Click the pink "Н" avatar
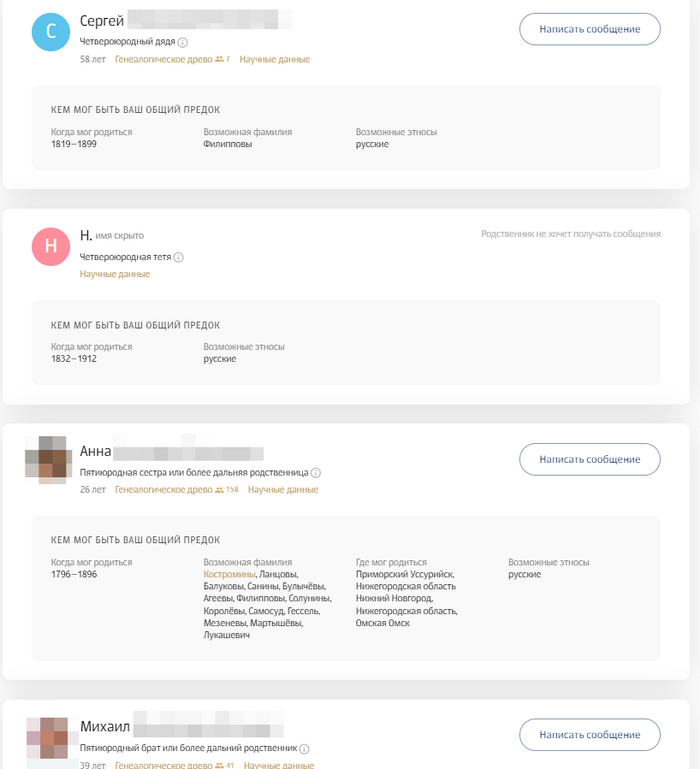The width and height of the screenshot is (700, 769). (51, 246)
